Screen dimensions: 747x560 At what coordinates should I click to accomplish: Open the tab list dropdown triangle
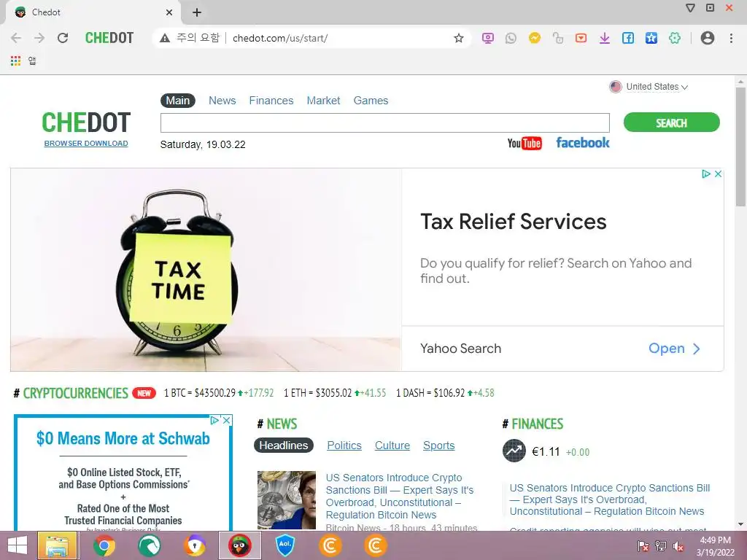pos(690,7)
